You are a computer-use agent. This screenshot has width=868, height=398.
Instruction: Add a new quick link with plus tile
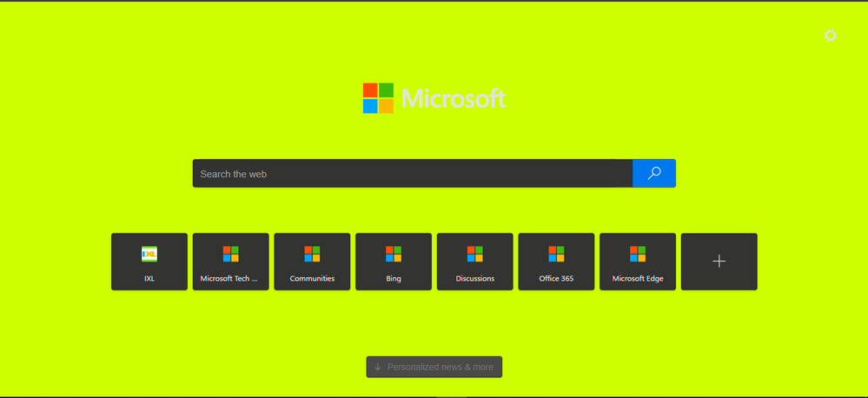point(719,262)
